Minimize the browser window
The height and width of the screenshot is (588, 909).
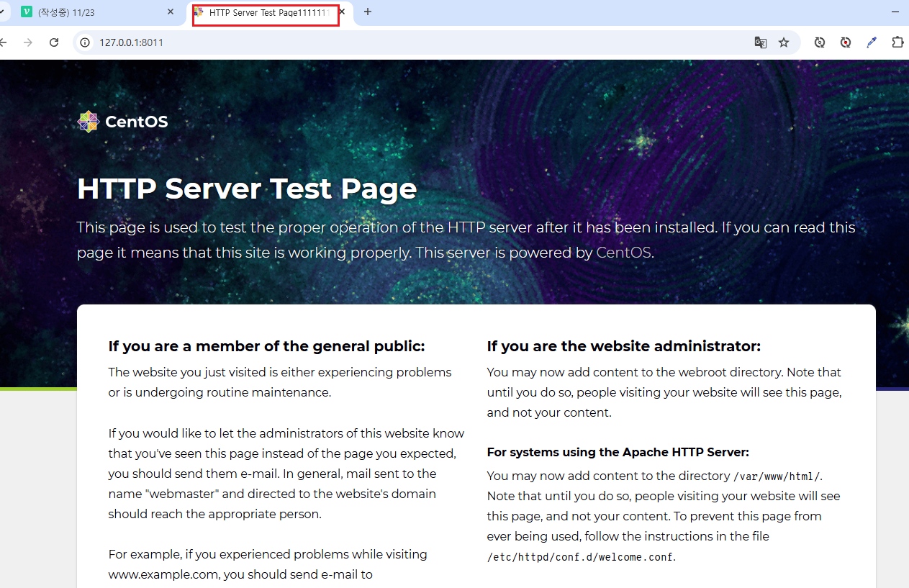895,12
